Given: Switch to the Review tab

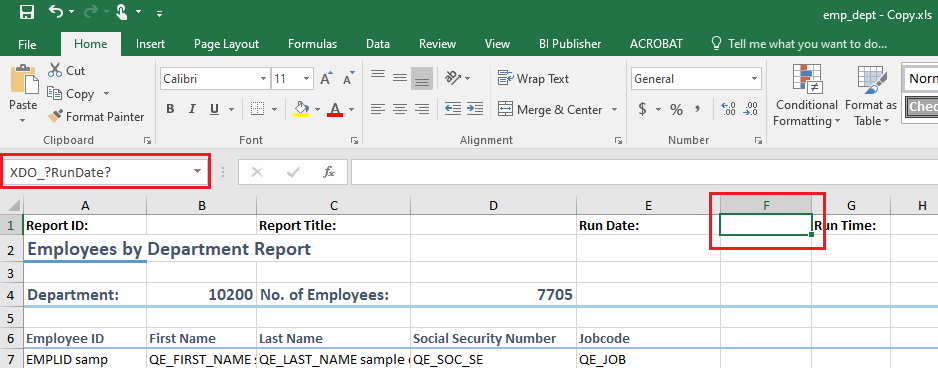Looking at the screenshot, I should coord(437,44).
